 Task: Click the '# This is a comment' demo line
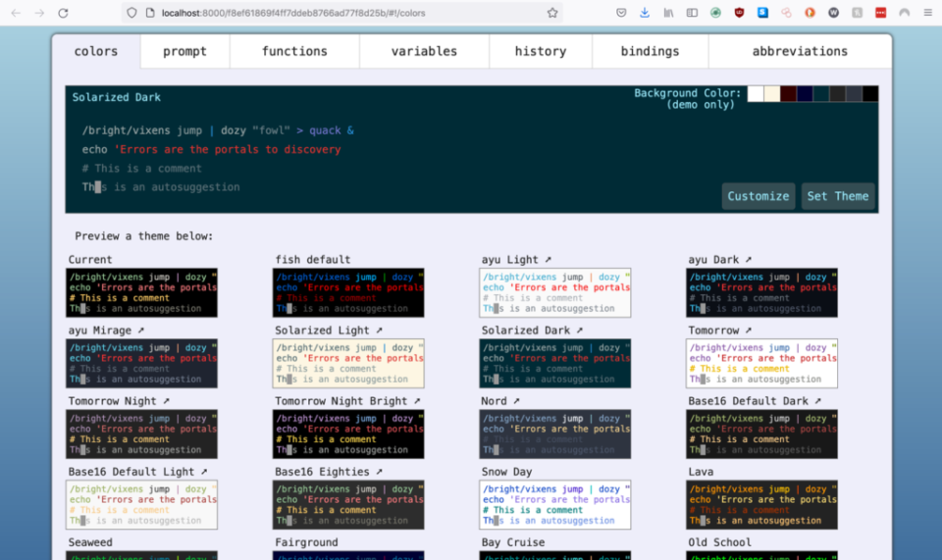click(x=141, y=169)
